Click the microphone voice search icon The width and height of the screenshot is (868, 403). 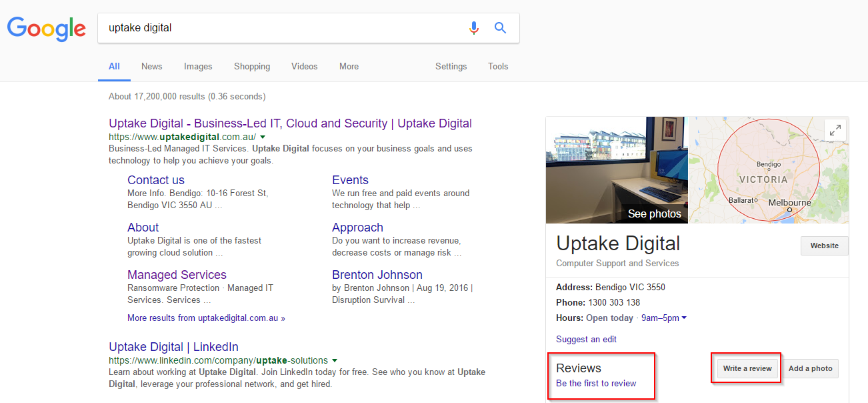point(474,28)
